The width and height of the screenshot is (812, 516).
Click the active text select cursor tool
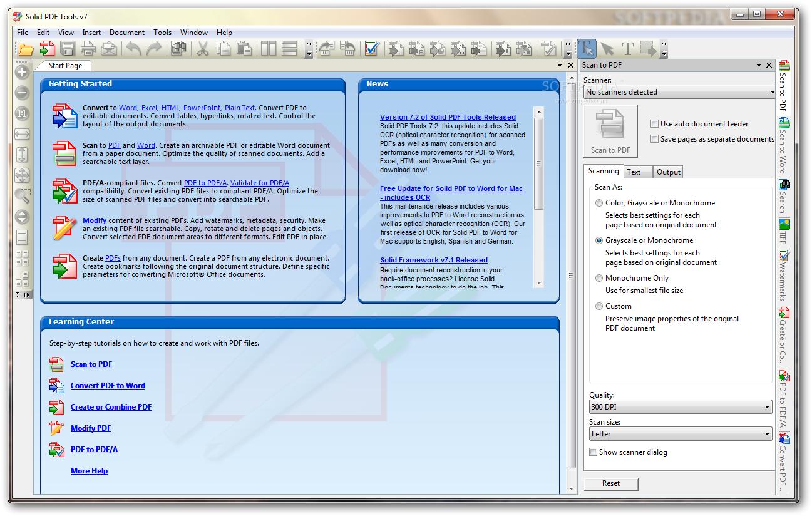pos(587,49)
